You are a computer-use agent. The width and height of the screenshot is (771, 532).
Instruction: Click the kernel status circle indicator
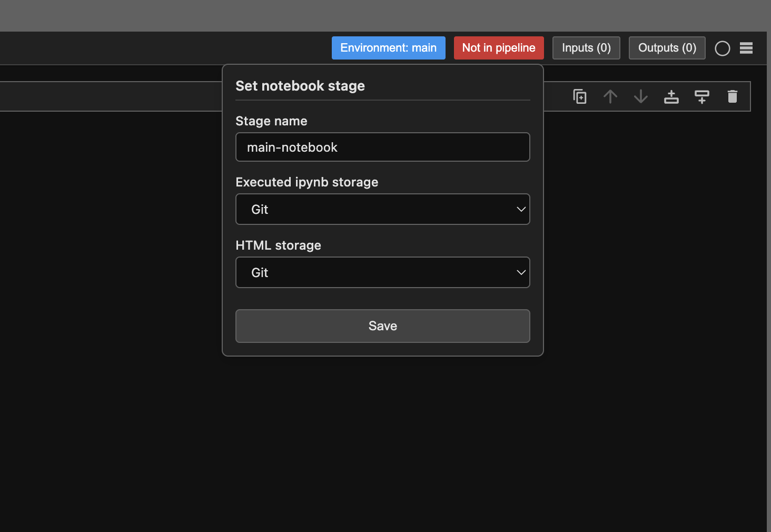click(x=723, y=48)
